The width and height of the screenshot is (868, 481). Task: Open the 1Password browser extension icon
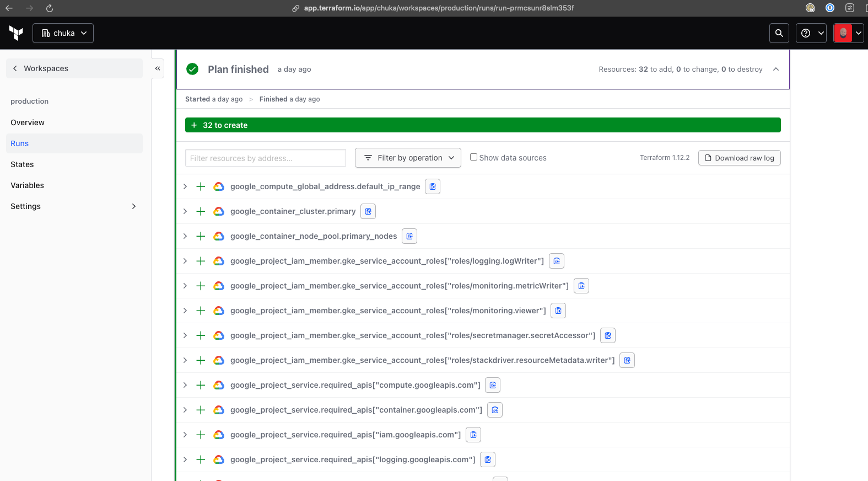click(x=830, y=8)
